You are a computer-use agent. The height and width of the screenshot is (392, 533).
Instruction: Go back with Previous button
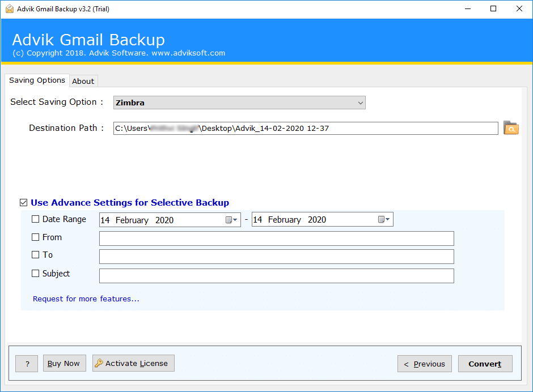pos(425,364)
